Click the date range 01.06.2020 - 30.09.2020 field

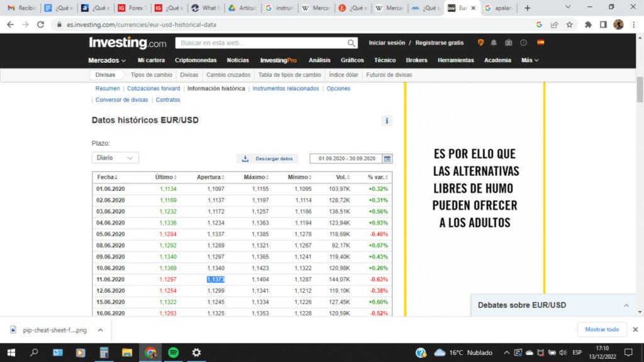(x=347, y=158)
